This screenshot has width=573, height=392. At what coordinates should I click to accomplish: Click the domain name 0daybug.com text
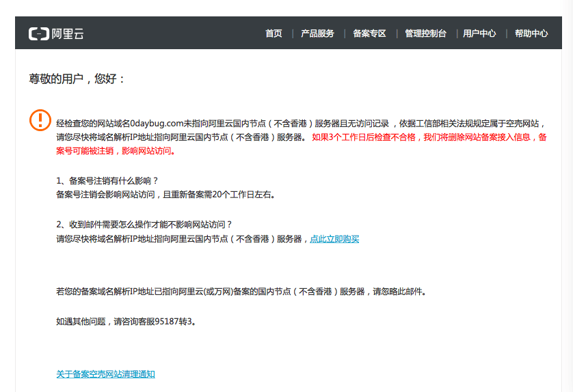[x=157, y=124]
